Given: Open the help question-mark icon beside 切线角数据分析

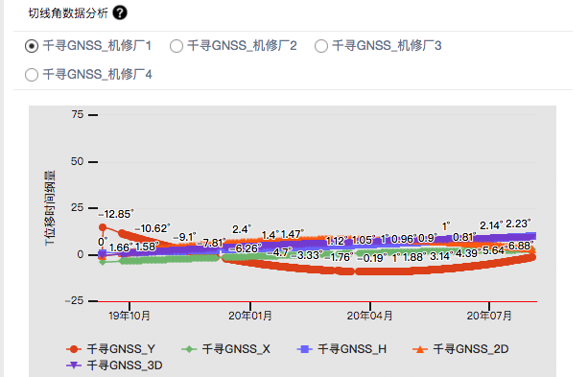Looking at the screenshot, I should tap(120, 13).
